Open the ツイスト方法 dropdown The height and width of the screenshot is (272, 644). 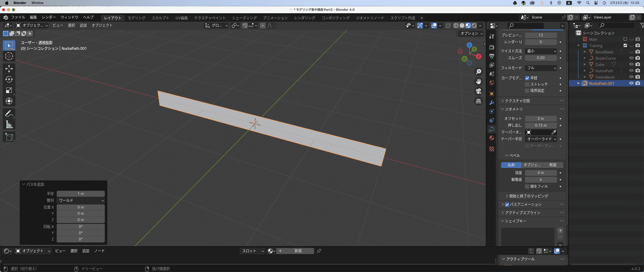[x=541, y=51]
